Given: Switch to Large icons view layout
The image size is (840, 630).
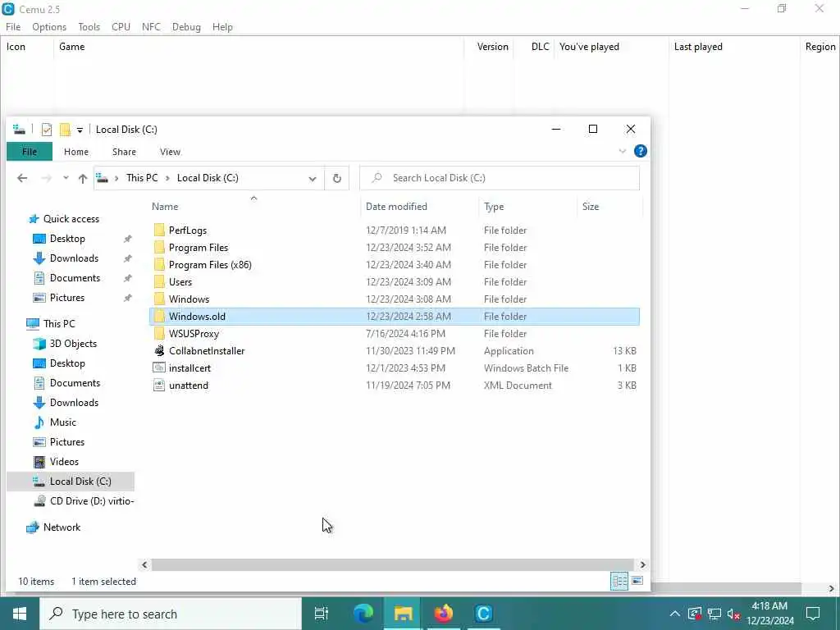Looking at the screenshot, I should click(x=637, y=582).
